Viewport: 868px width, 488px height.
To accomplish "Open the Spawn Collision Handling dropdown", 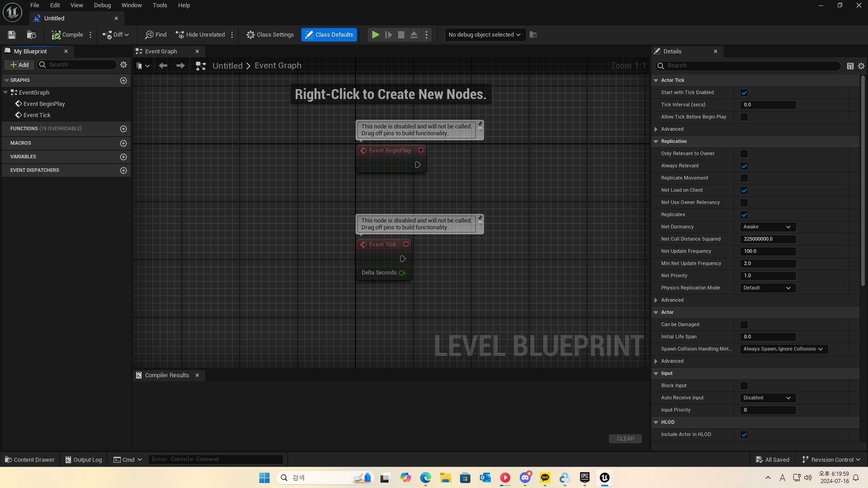I will (x=784, y=349).
